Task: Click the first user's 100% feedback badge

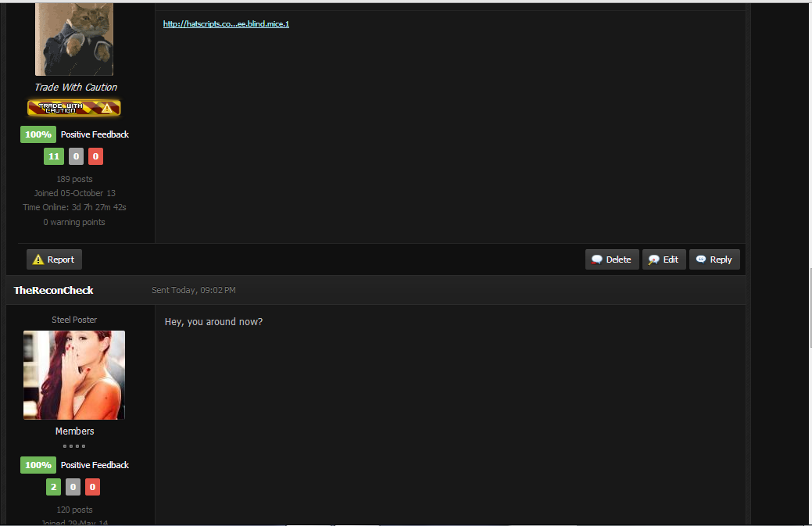Action: click(x=38, y=134)
